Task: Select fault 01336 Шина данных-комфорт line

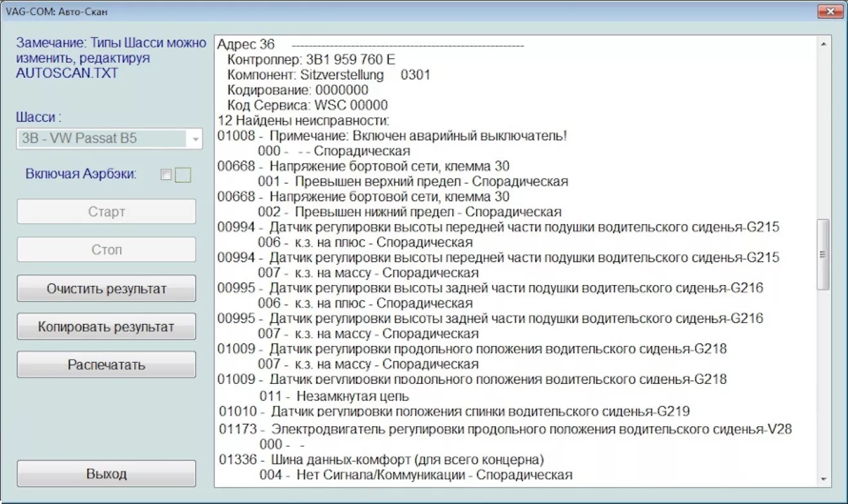Action: tap(382, 460)
